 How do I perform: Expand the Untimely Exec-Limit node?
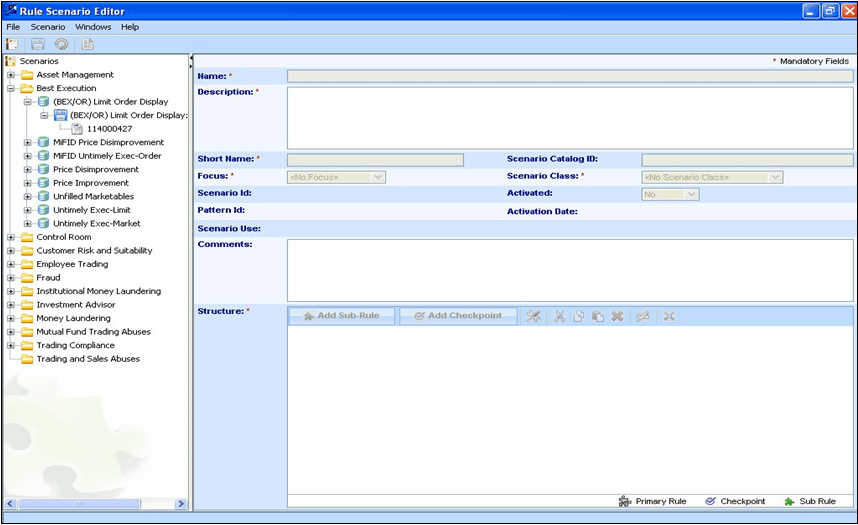27,210
